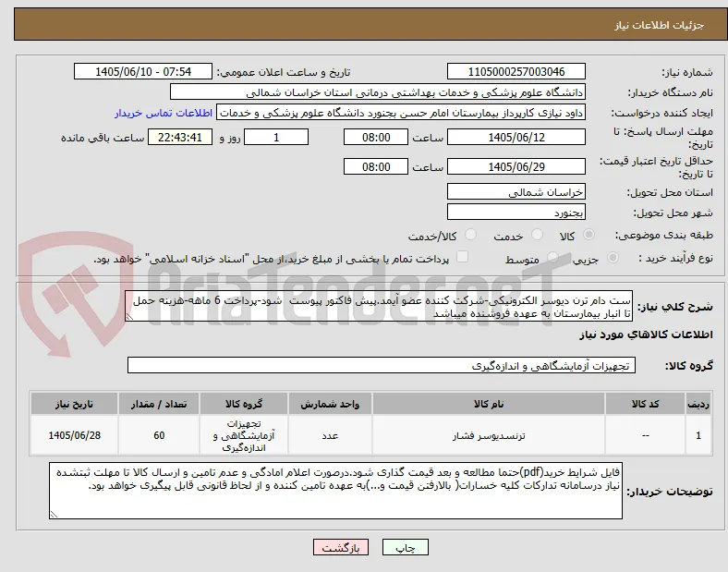Screen dimensions: 728x572
Task: Click the price validity date 1405/06/29
Action: click(516, 166)
